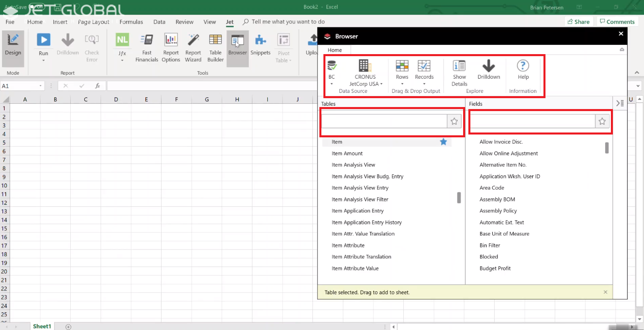Select the Item Attribute Value table
644x330 pixels.
coord(355,268)
